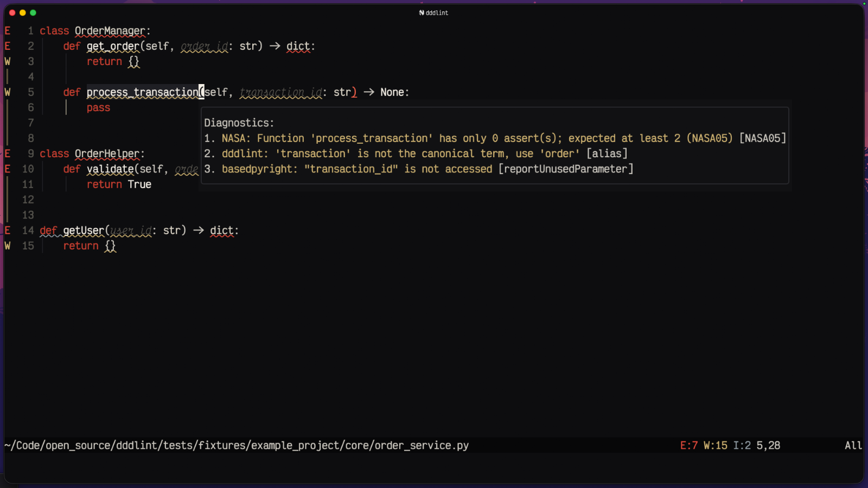Click the Diagnostics heading in popup
This screenshot has width=868, height=488.
pyautogui.click(x=239, y=123)
